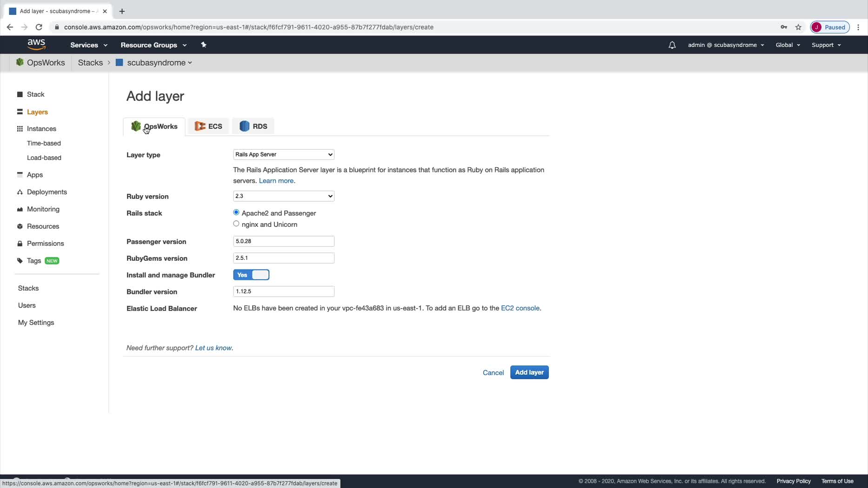Switch to the RDS layer tab

[x=254, y=126]
